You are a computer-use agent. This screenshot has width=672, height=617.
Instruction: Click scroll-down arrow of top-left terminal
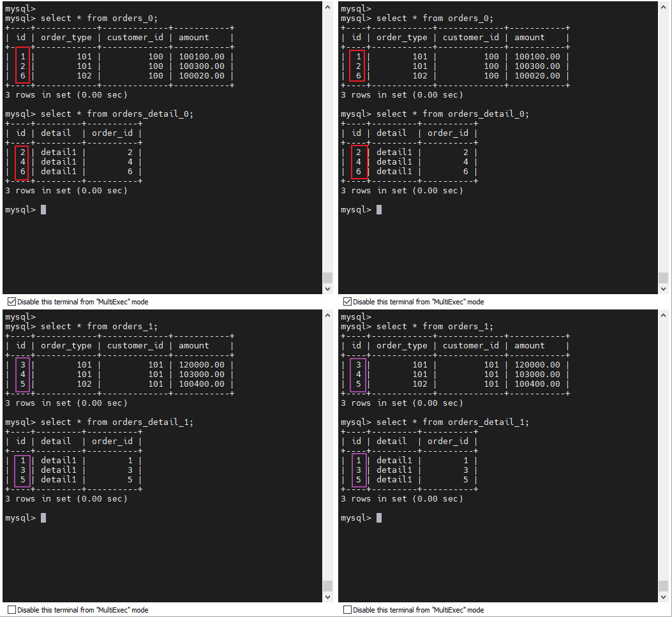click(x=327, y=289)
